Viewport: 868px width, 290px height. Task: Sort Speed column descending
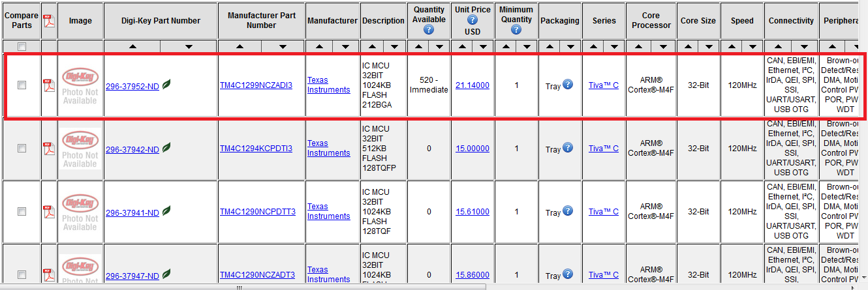[x=753, y=47]
